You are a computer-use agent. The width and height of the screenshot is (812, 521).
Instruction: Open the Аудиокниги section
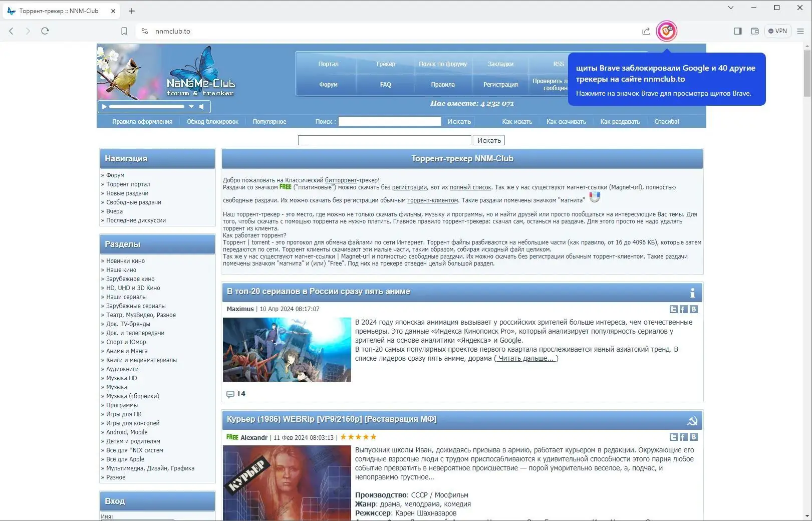coord(122,369)
